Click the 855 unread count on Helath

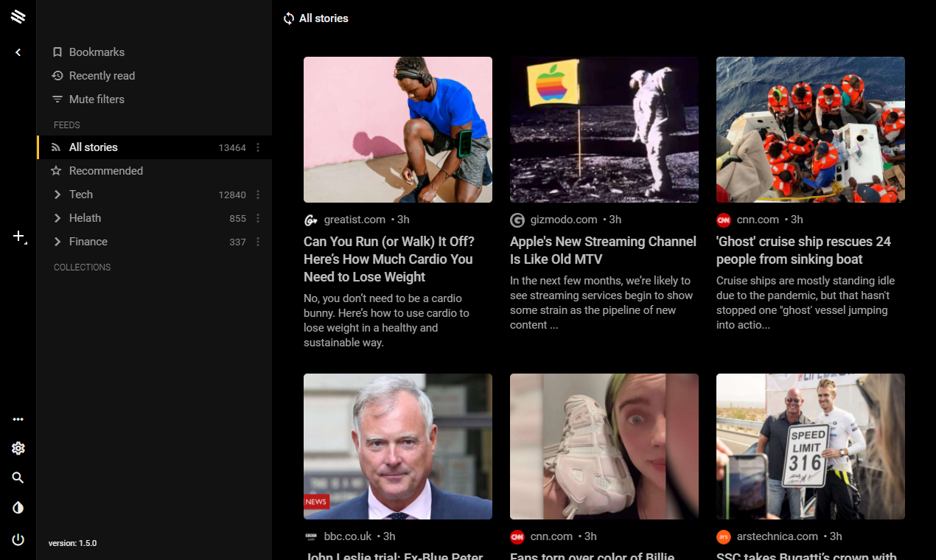237,218
